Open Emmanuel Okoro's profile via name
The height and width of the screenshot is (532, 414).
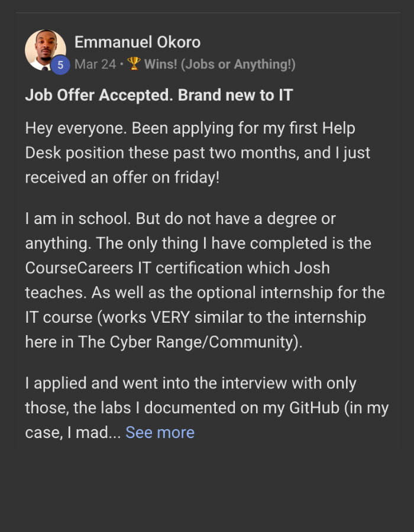[137, 43]
